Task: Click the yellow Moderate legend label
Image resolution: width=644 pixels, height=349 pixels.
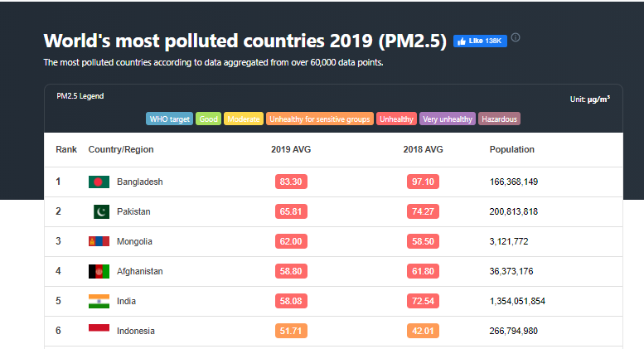Action: tap(244, 119)
